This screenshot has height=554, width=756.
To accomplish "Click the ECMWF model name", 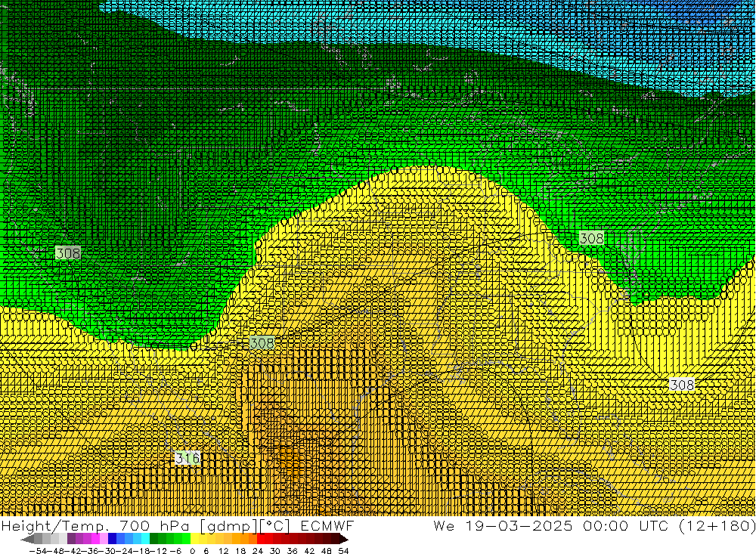I will [x=327, y=525].
